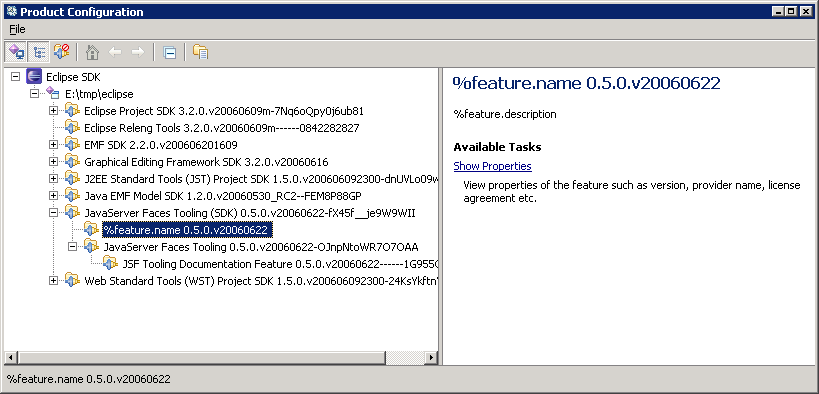Screen dimensions: 819x394
Task: Click the JavaServer Faces Tooling (SDK) feature icon
Action: (x=72, y=213)
